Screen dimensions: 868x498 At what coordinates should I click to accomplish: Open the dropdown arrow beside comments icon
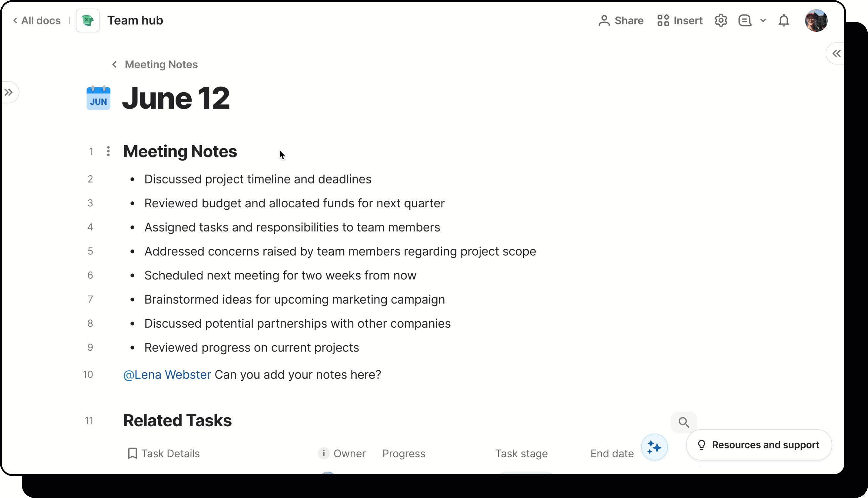(763, 21)
